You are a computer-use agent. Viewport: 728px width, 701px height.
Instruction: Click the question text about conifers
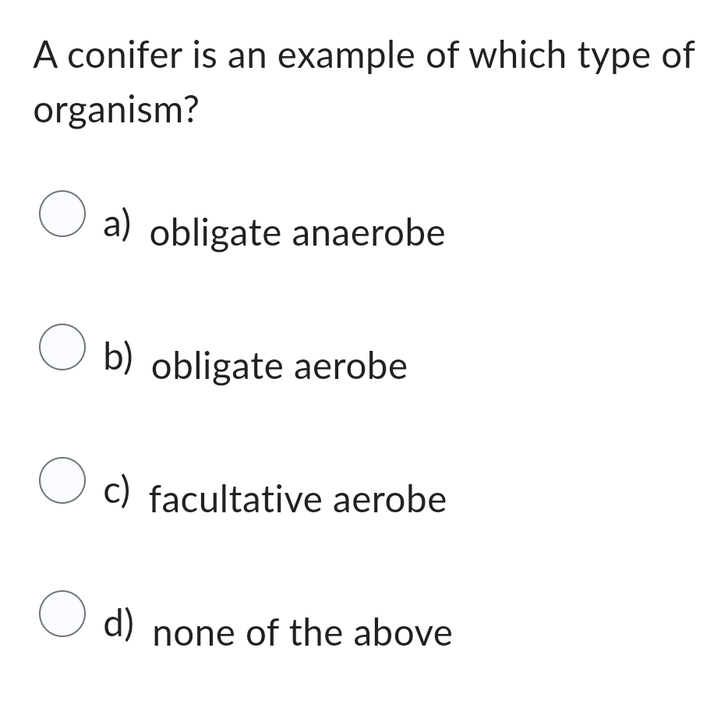pyautogui.click(x=363, y=55)
